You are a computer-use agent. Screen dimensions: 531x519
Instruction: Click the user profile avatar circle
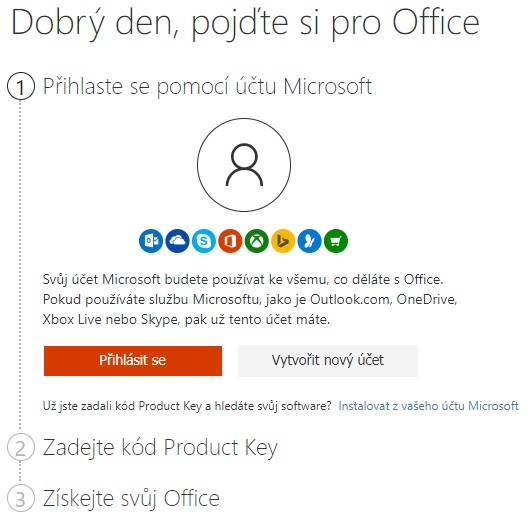(x=244, y=165)
